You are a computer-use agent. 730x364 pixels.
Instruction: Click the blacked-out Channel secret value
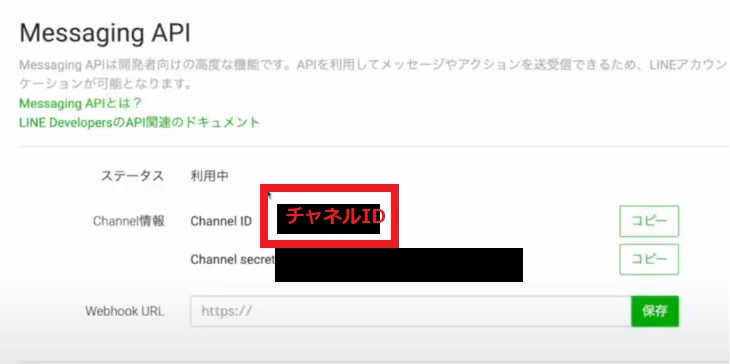click(x=399, y=265)
